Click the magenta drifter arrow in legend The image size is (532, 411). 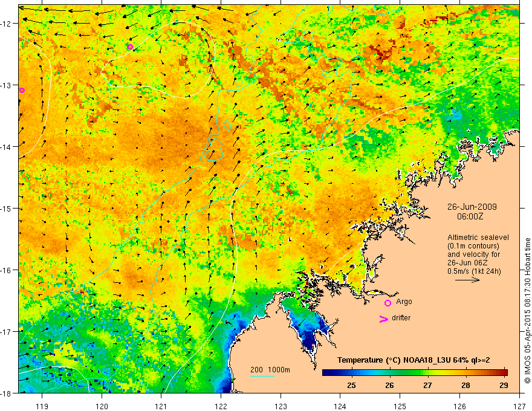pyautogui.click(x=384, y=319)
